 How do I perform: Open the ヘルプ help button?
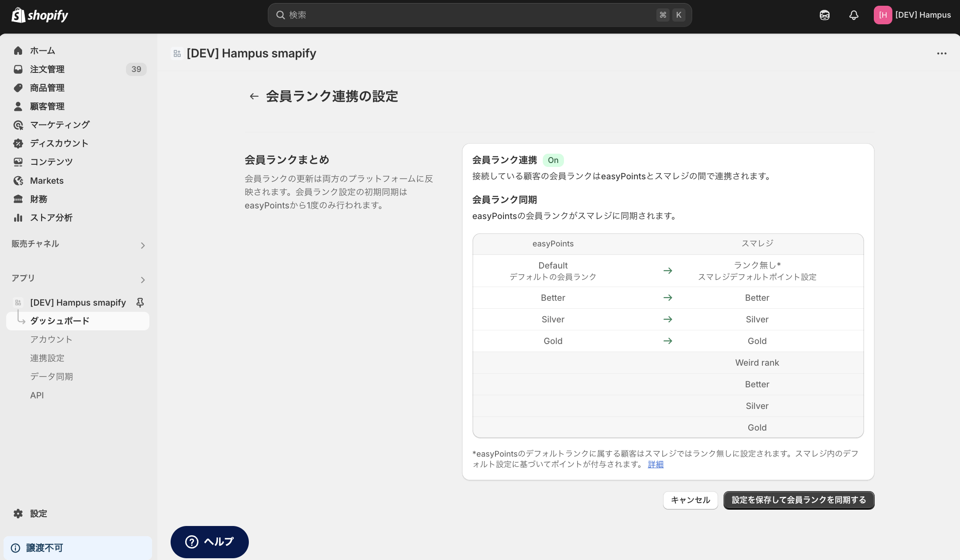[x=210, y=541]
